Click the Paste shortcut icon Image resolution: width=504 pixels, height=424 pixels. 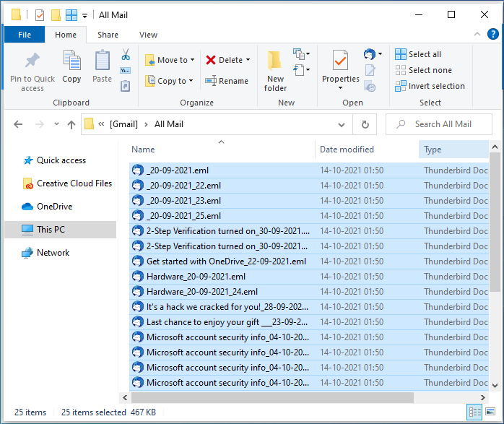click(126, 86)
